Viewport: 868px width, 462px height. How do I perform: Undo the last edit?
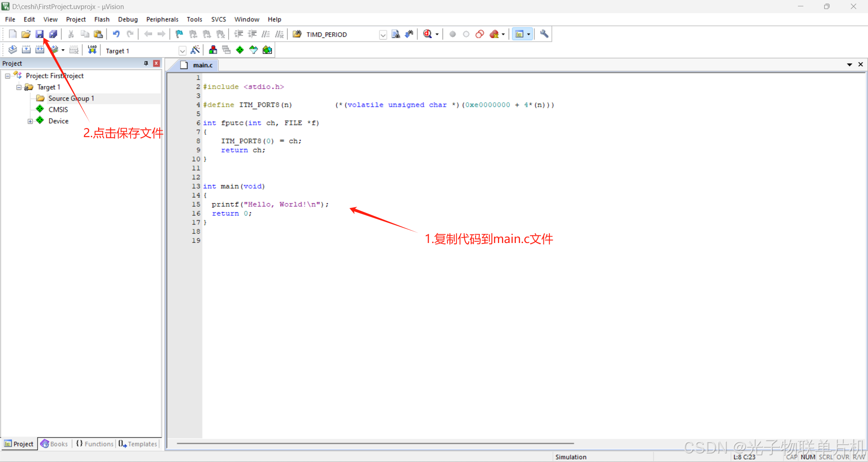coord(116,34)
